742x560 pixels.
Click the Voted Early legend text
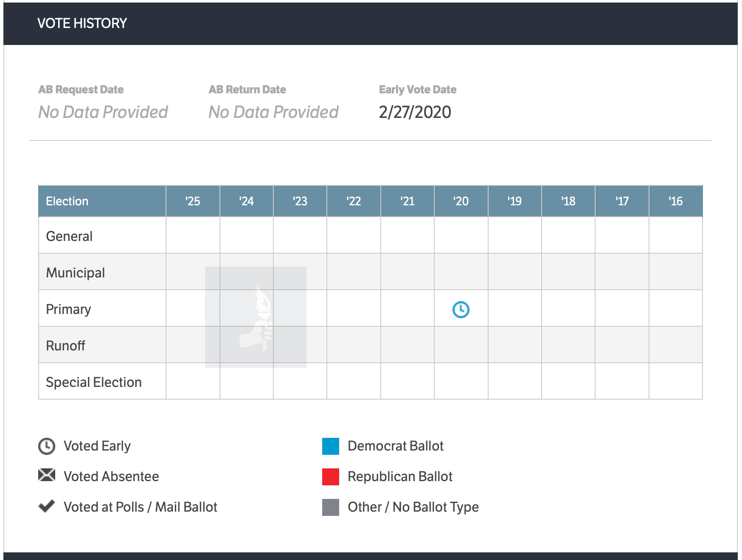97,446
